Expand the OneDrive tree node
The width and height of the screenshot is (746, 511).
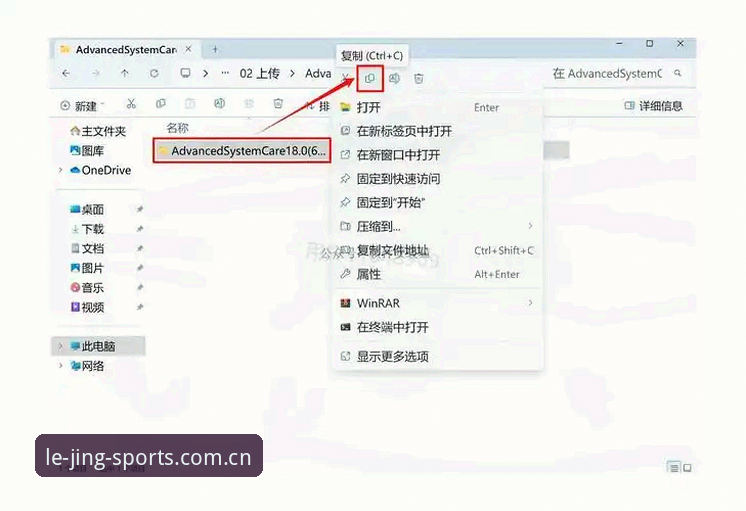(x=60, y=170)
